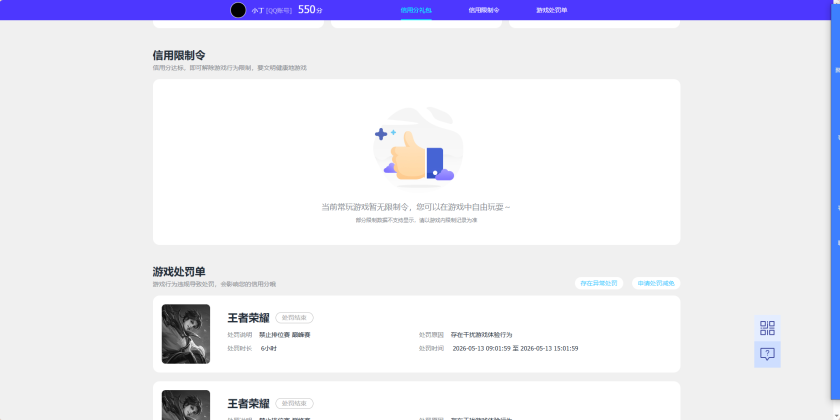Switch to the 游戏处罚单 tab in header
840x420 pixels.
551,10
